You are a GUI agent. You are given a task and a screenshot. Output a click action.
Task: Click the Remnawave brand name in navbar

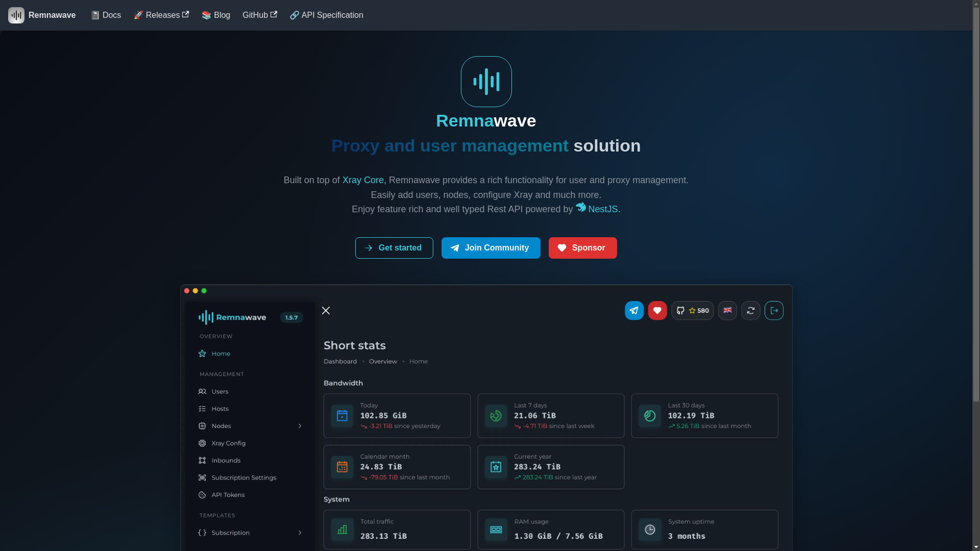(52, 15)
